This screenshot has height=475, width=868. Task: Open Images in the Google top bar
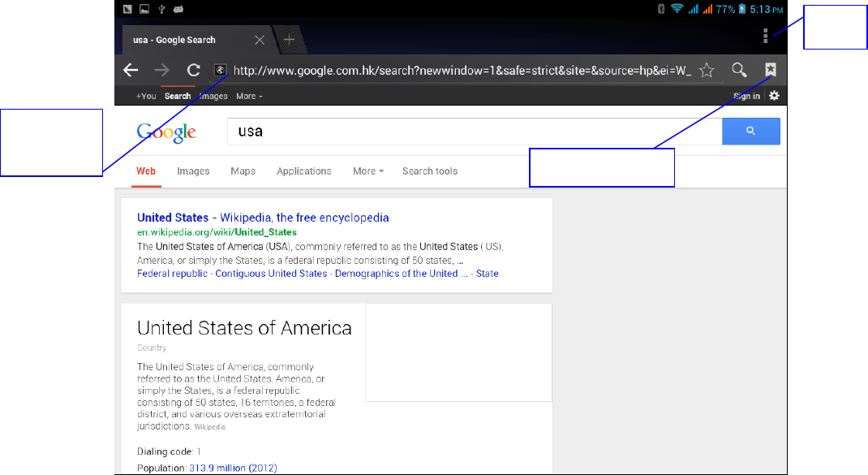pos(213,96)
